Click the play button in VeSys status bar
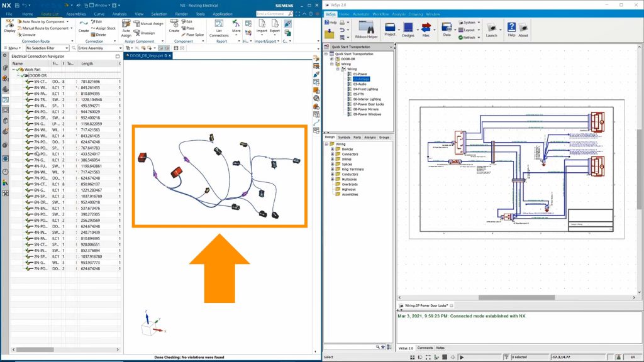Screen dimensions: 644x362 pos(462,357)
